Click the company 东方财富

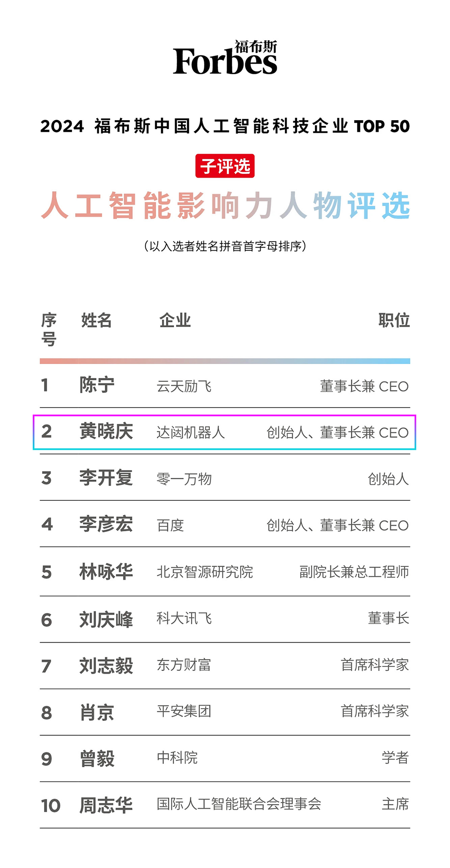pos(184,665)
